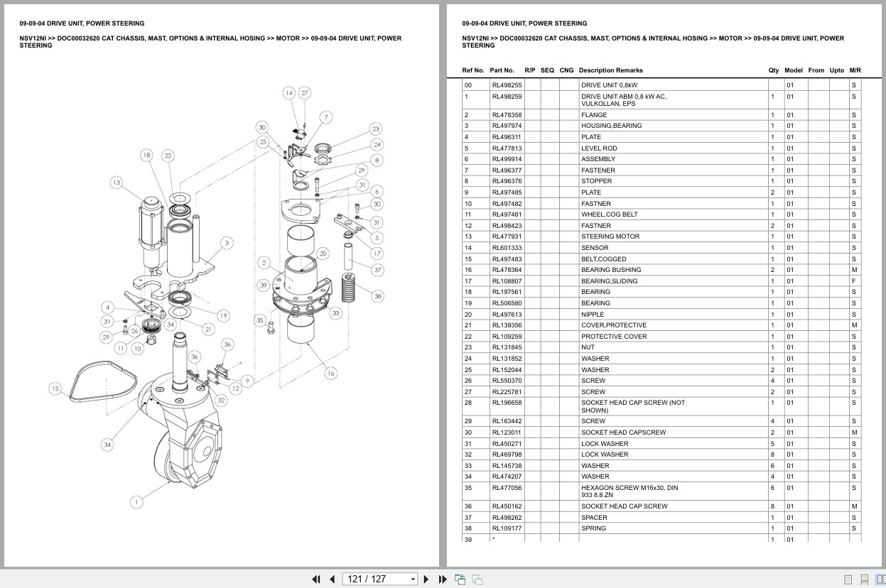886x588 pixels.
Task: Select part number RL498255
Action: click(507, 85)
